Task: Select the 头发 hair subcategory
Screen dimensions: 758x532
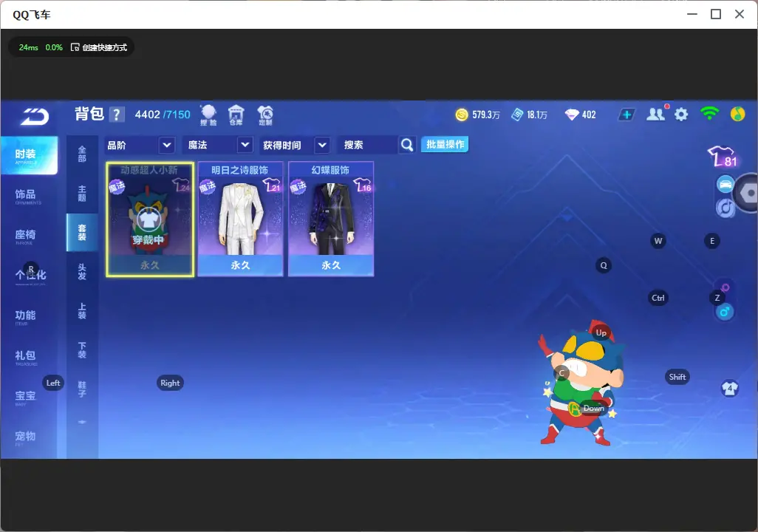Action: coord(82,272)
